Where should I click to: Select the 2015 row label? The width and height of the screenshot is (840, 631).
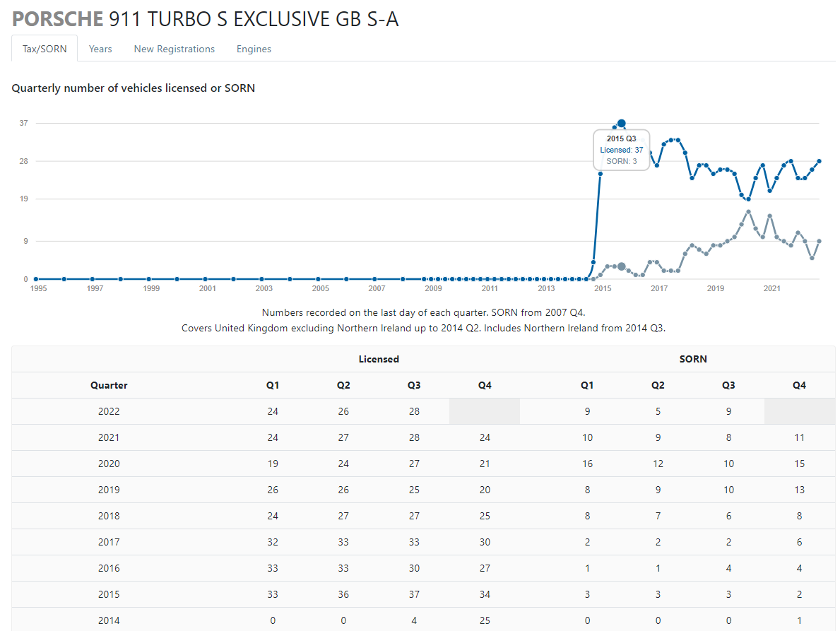pyautogui.click(x=109, y=594)
